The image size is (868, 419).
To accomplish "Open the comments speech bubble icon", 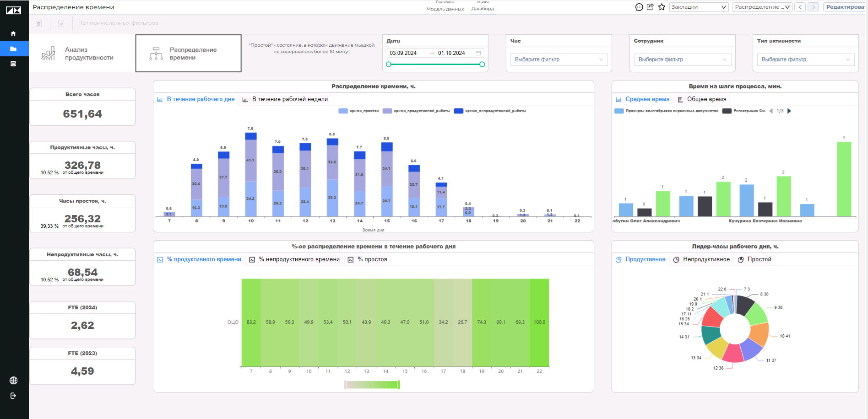I will (x=639, y=7).
